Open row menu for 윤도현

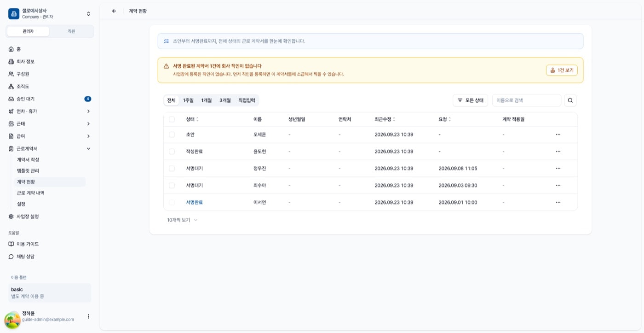coord(558,152)
